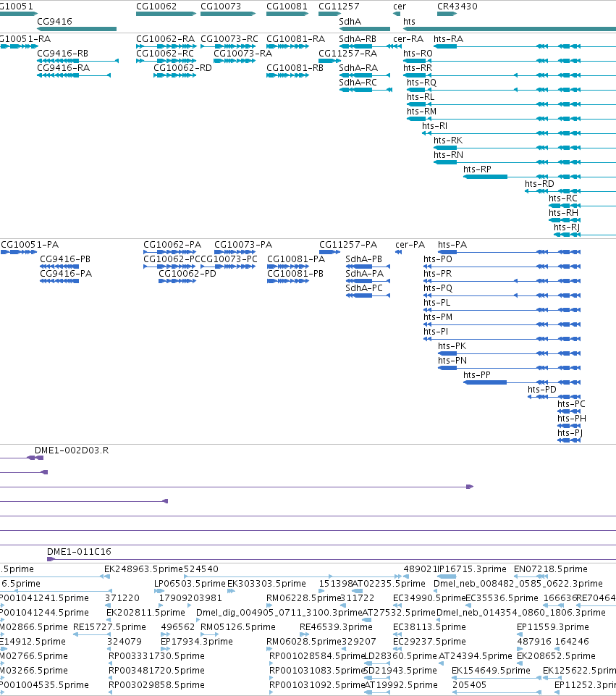Click transcript hts-RI
Viewport: 616px width, 696px height.
click(x=434, y=125)
